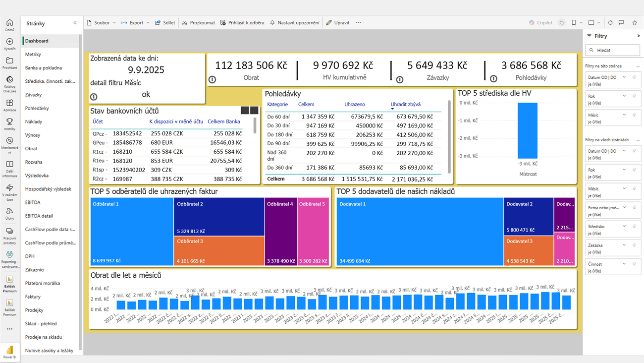The image size is (644, 363).
Task: Click Upravit to edit the report
Action: (338, 23)
